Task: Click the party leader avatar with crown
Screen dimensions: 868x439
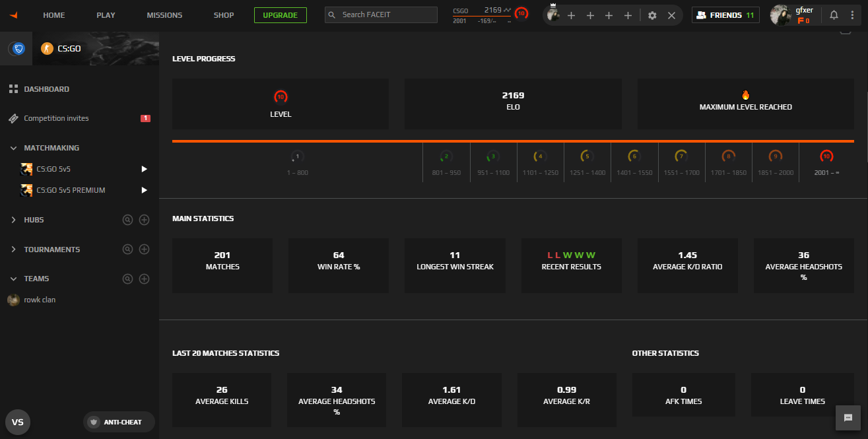Action: coord(553,15)
